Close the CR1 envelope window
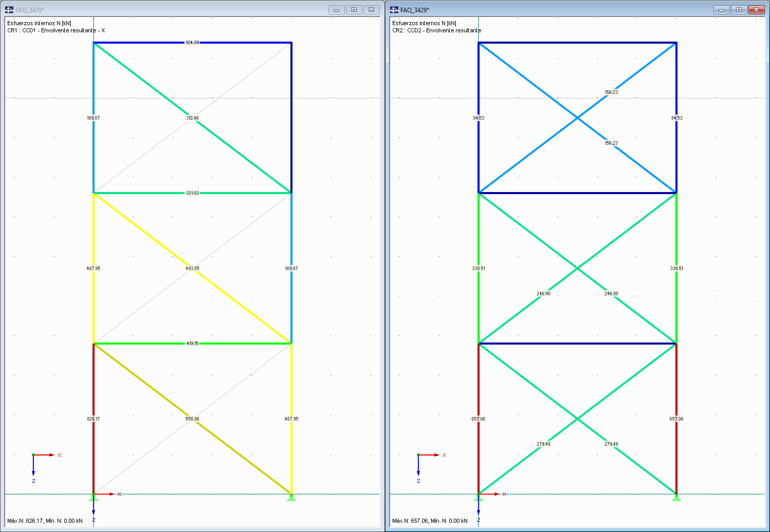The height and width of the screenshot is (532, 770). (x=372, y=10)
